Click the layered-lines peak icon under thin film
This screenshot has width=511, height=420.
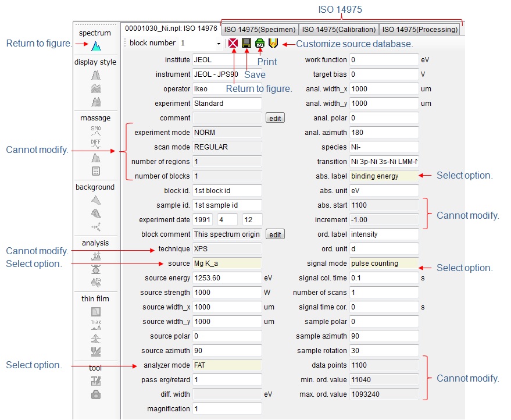96,339
